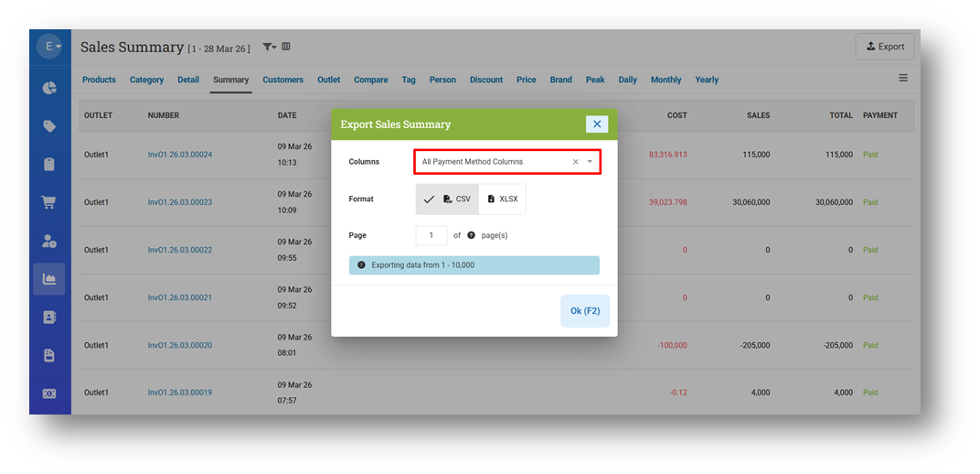This screenshot has width=980, height=474.
Task: Open the Columns combo box
Action: pos(506,161)
